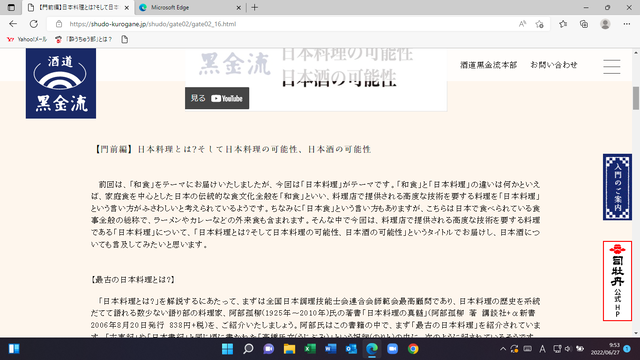This screenshot has width=640, height=360.
Task: Reload the current page
Action: 34,24
